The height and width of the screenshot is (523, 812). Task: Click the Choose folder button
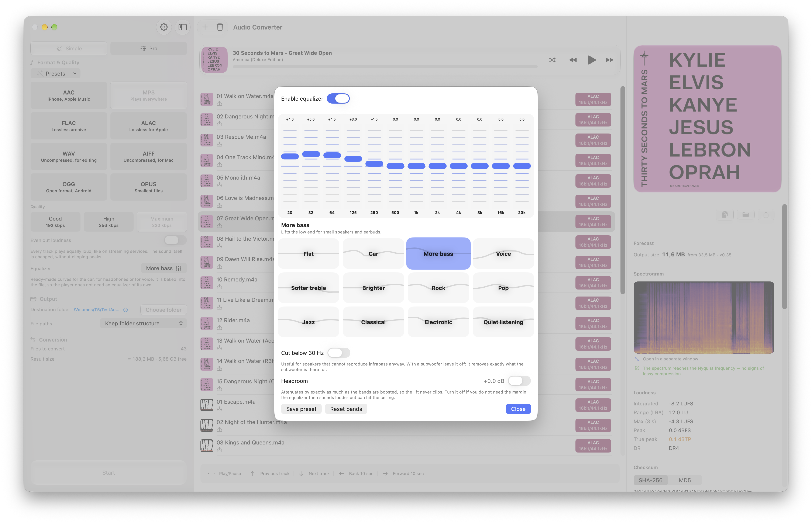point(164,310)
